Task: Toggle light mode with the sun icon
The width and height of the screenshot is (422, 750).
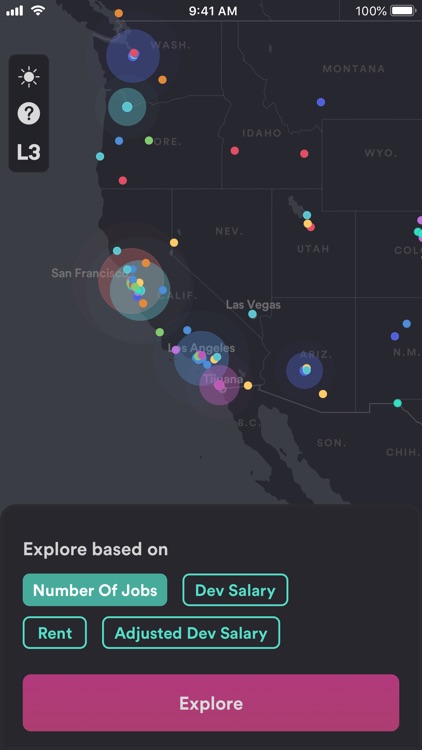Action: pos(29,77)
